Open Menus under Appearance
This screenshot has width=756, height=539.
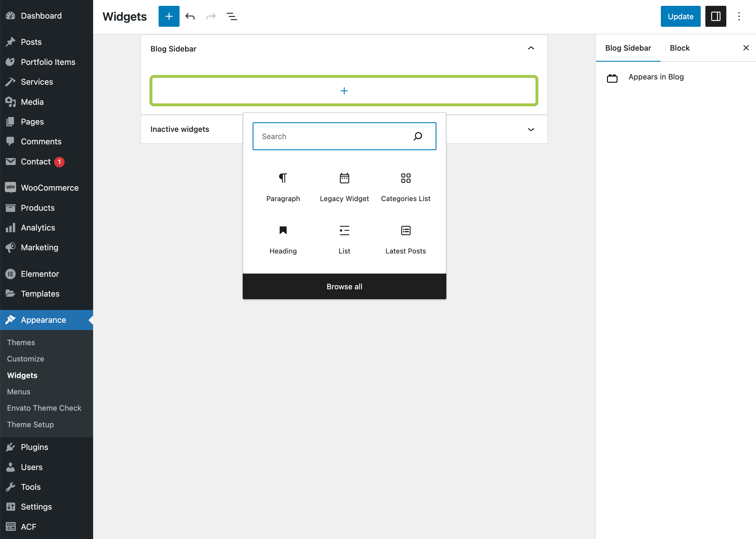(19, 392)
